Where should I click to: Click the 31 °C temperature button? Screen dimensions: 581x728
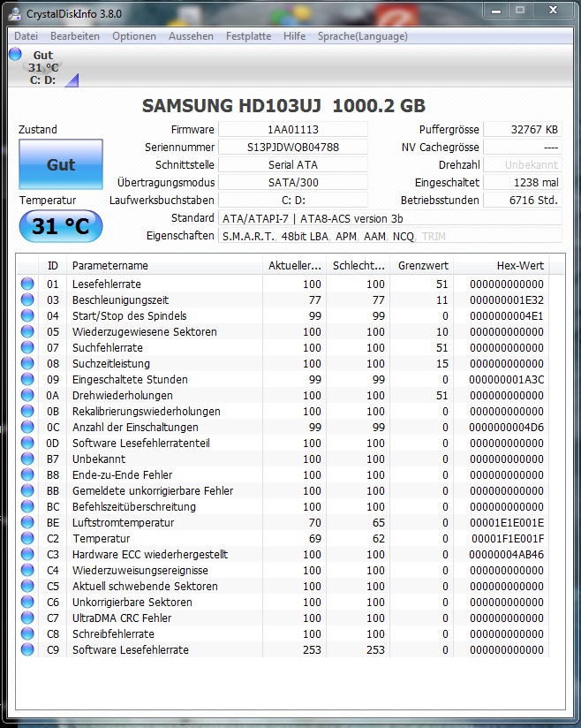(61, 226)
